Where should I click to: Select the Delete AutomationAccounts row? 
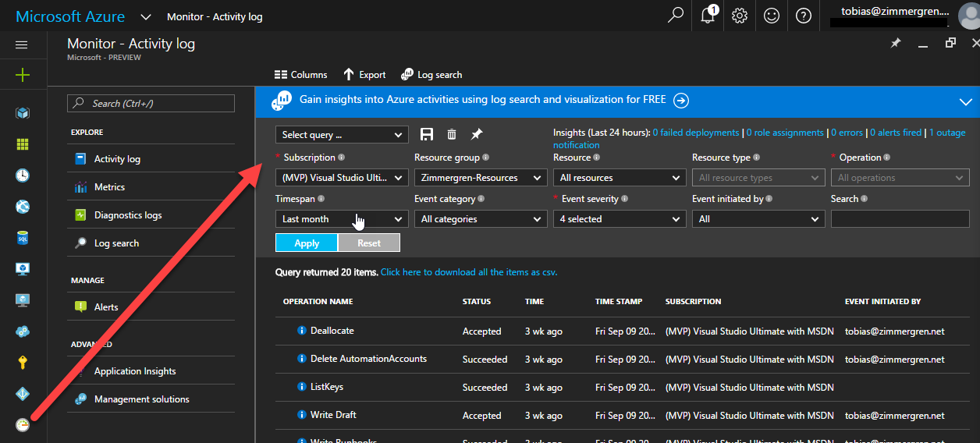point(622,359)
